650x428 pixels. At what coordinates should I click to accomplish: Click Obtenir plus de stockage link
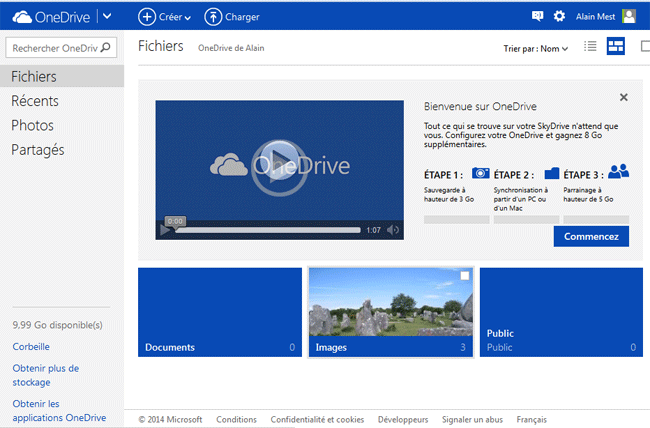(x=46, y=375)
